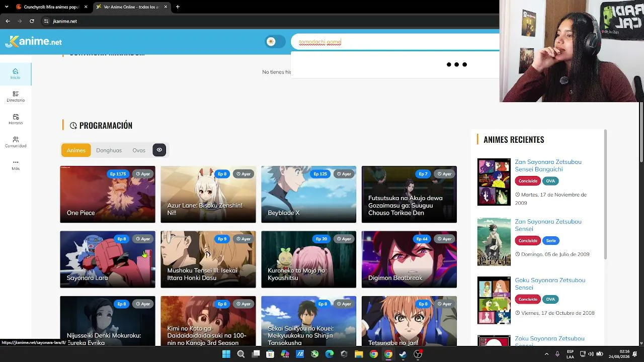Open the ESP LAA language selector
Screen dimensions: 644x362
570,354
